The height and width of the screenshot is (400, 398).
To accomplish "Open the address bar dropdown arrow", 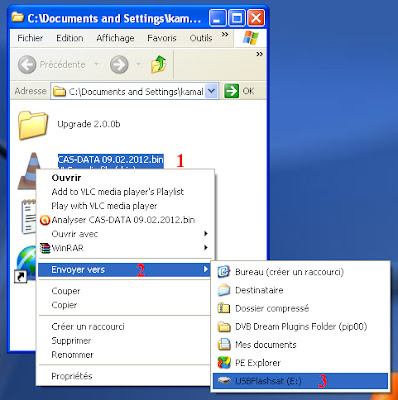I will (x=212, y=91).
